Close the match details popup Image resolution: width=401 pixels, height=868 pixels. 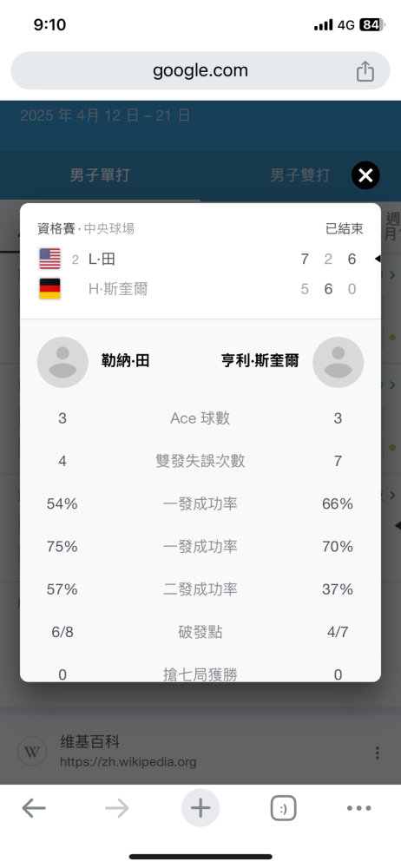(x=365, y=175)
